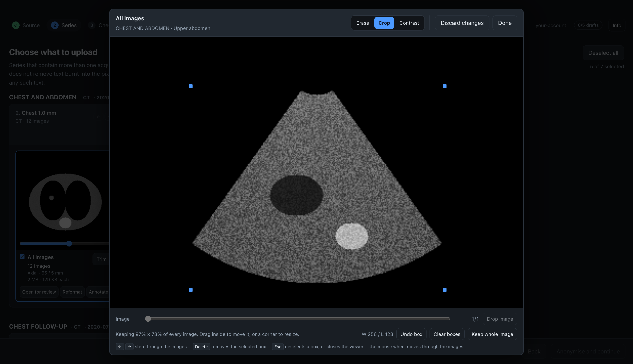This screenshot has width=633, height=364.
Task: Click Open for review in background
Action: 39,292
